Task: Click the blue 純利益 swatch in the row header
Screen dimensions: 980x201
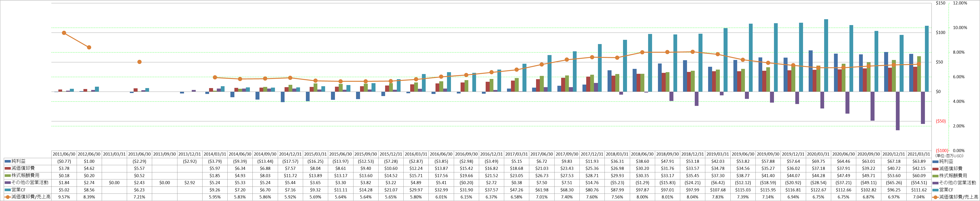Action: tap(7, 161)
